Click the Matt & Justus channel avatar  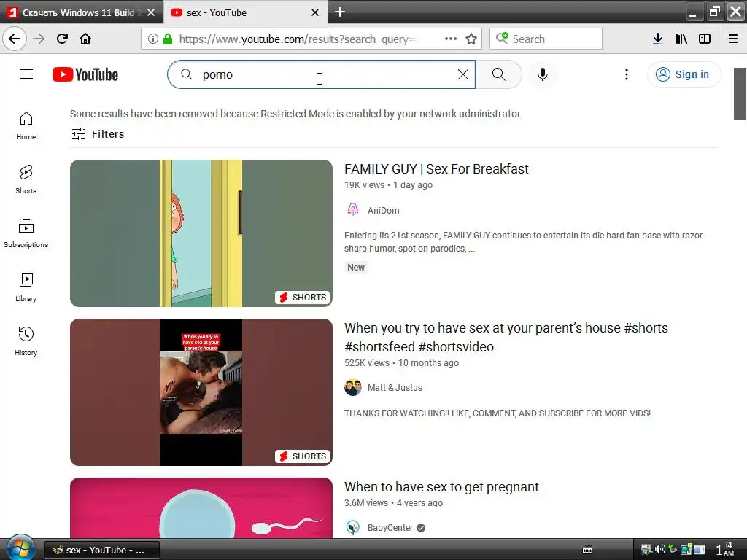pos(353,388)
